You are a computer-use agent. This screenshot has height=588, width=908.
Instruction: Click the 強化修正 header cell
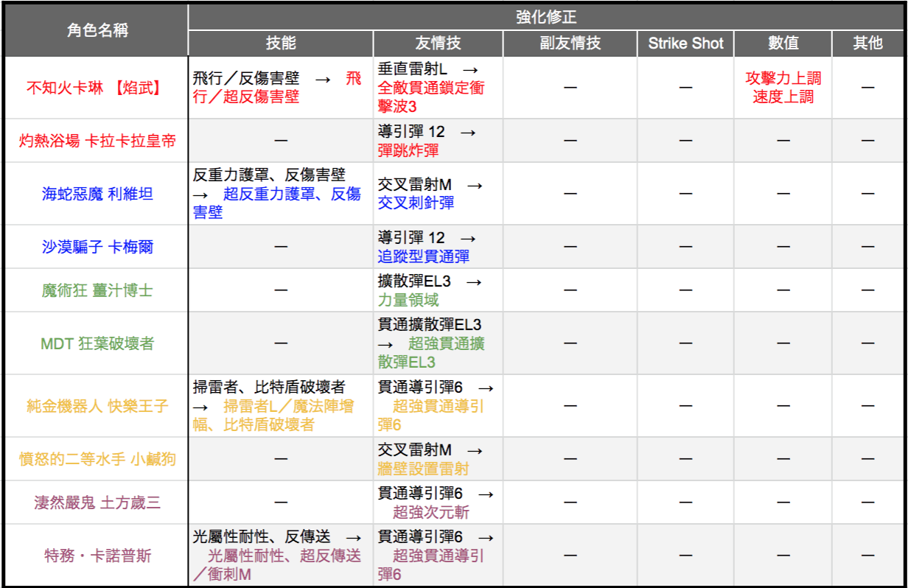tap(546, 17)
